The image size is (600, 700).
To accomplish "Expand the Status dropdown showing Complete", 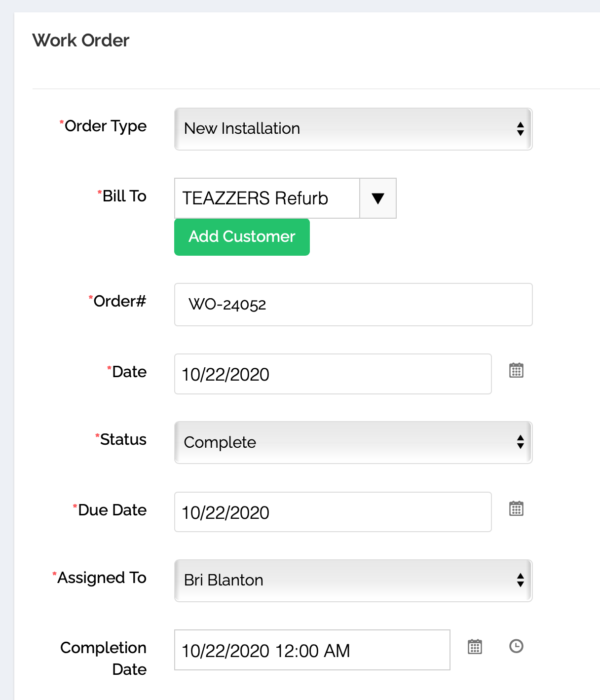I will click(x=353, y=442).
